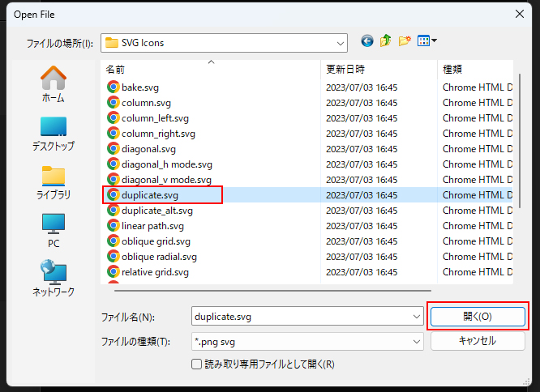Sort files by 更新日時 column

point(379,70)
